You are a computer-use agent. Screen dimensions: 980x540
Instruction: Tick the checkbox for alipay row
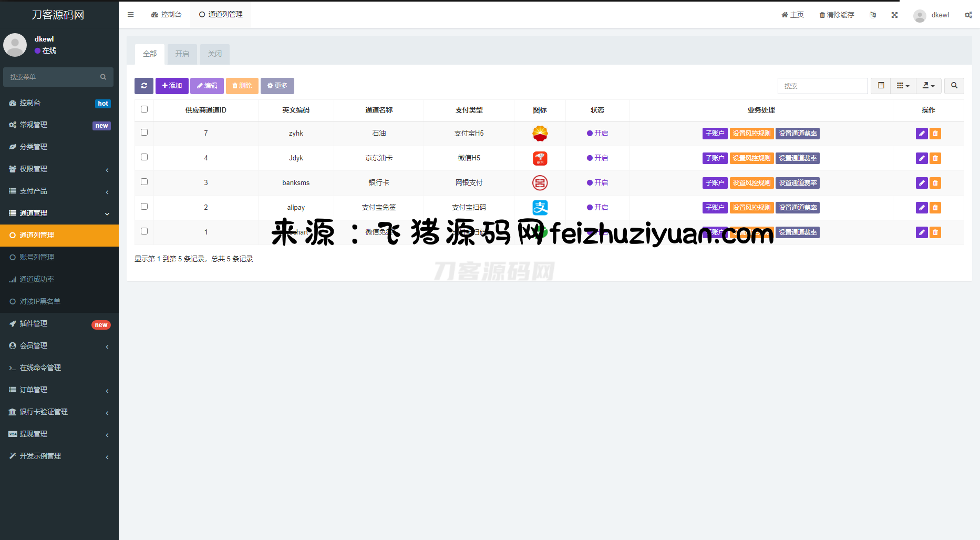(144, 207)
